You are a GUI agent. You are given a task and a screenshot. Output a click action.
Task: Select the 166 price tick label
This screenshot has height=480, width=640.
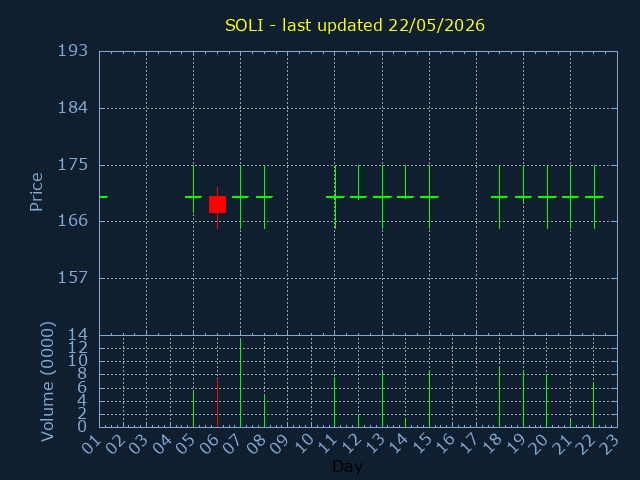pos(73,221)
